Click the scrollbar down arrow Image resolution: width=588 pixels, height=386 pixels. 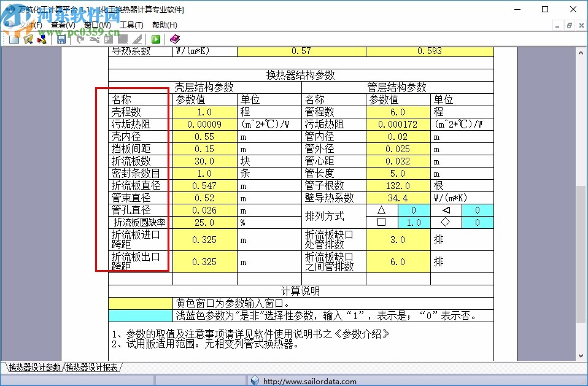pyautogui.click(x=581, y=356)
